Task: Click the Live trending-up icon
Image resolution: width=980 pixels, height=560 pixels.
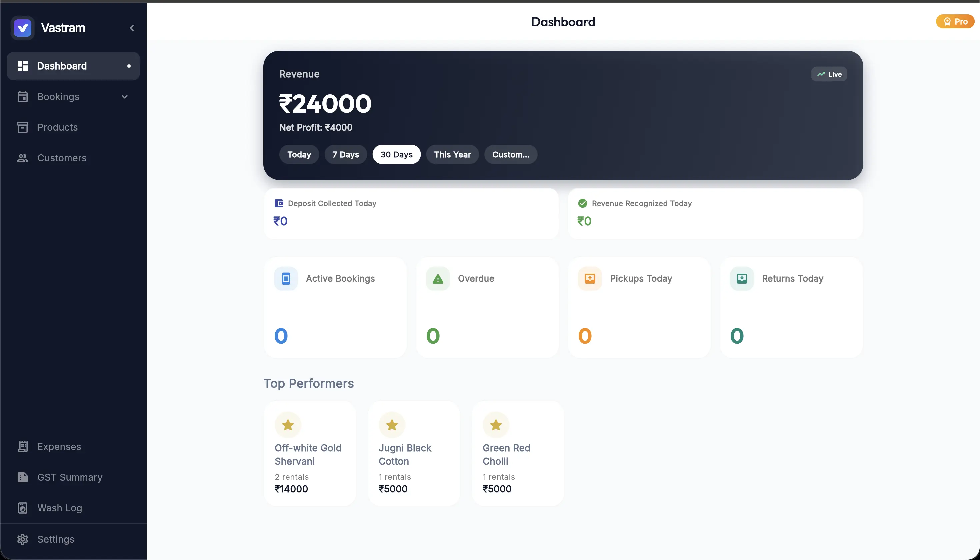Action: click(821, 74)
